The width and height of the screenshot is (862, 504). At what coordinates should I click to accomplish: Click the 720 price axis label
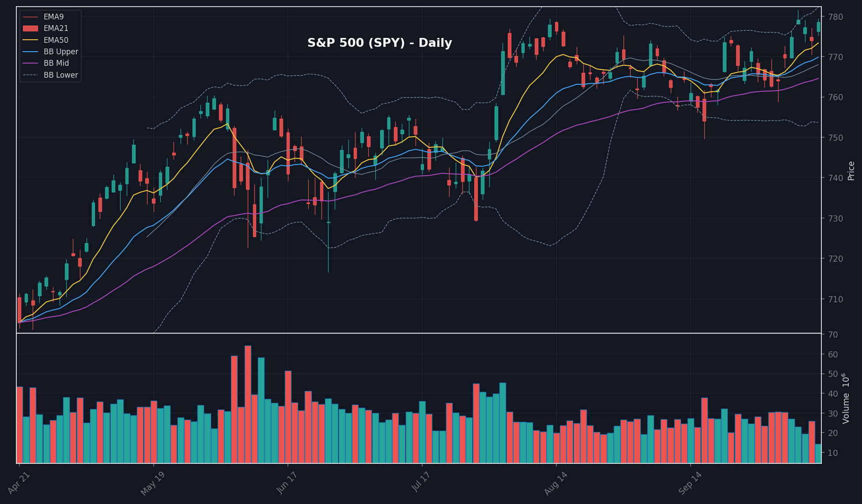[x=836, y=259]
